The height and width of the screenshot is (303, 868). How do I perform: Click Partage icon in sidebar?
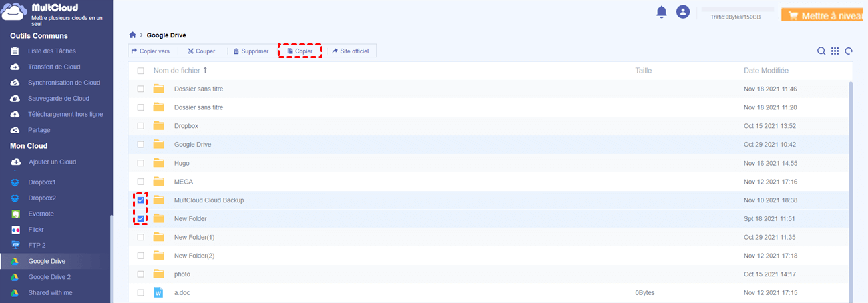pos(15,130)
